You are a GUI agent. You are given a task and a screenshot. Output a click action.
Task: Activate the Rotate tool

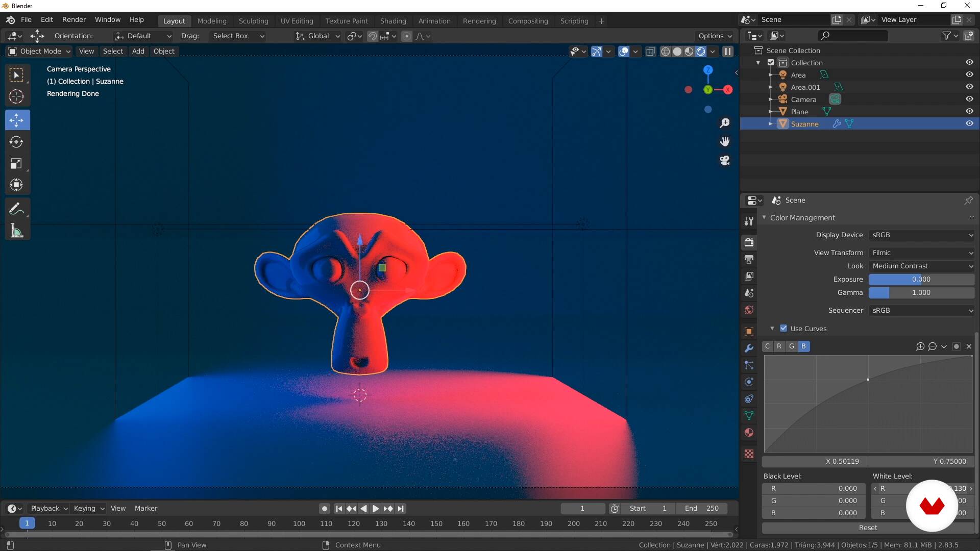16,142
